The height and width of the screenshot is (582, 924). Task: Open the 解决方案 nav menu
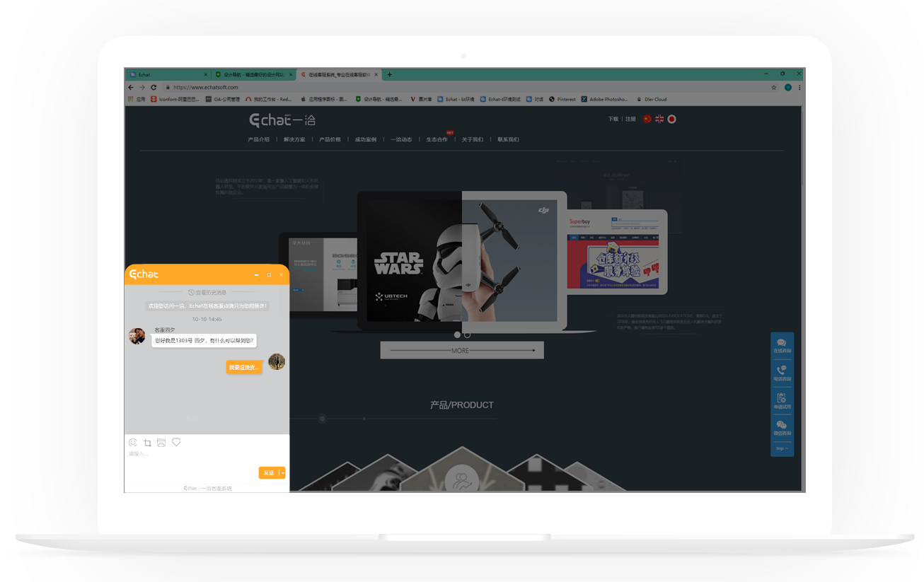click(x=294, y=139)
